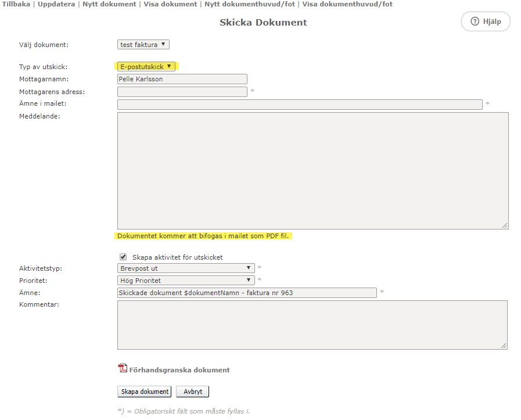
Task: Open the Förhandsgranska dokument link
Action: point(179,370)
